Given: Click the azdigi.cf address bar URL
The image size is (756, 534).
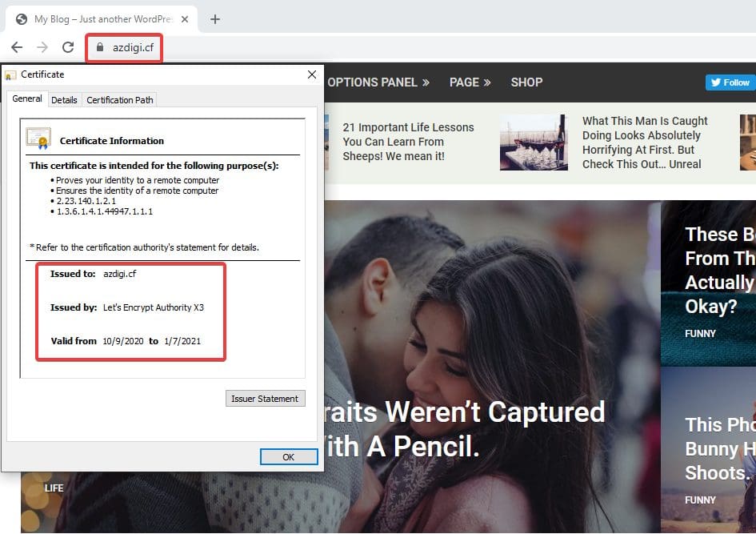Looking at the screenshot, I should tap(133, 47).
